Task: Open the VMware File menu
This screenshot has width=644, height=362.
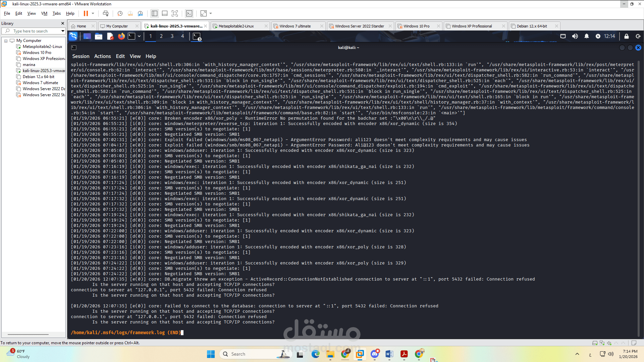Action: pyautogui.click(x=7, y=13)
